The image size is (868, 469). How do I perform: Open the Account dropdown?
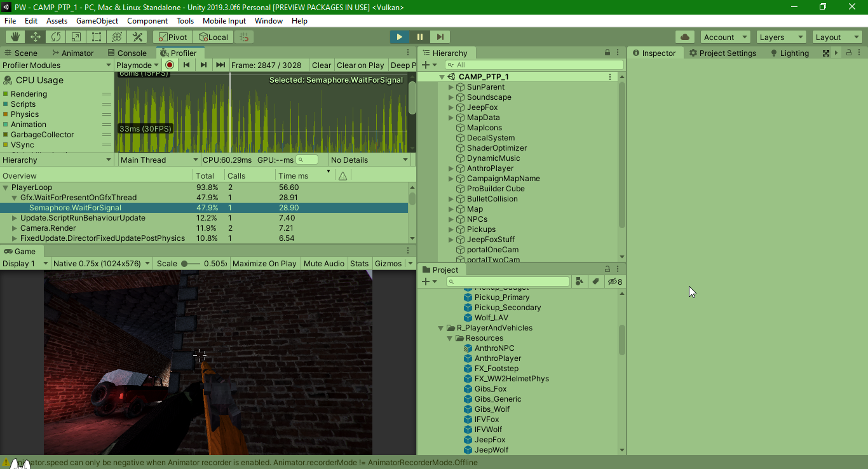(x=726, y=37)
